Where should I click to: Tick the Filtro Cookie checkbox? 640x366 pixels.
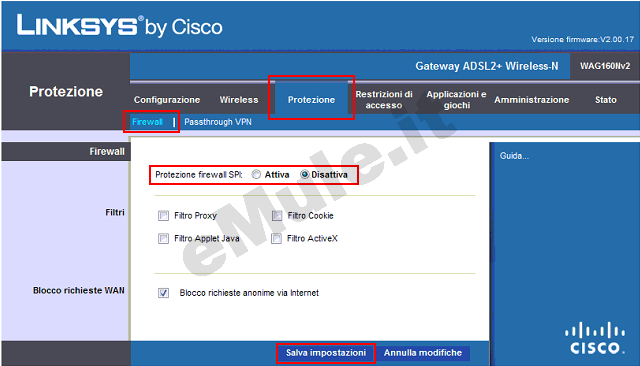pos(277,215)
